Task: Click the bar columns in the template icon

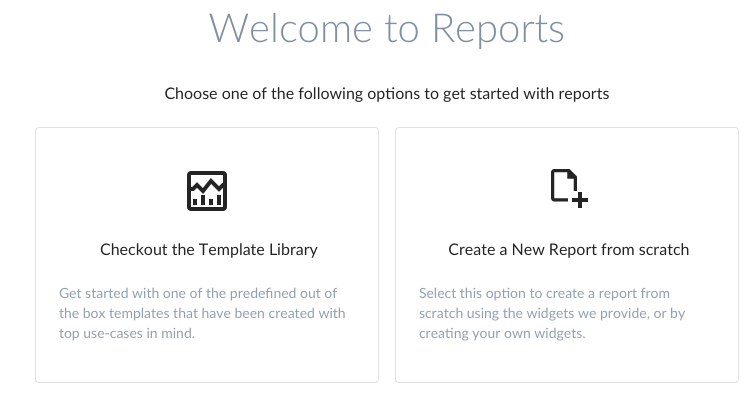Action: click(207, 200)
